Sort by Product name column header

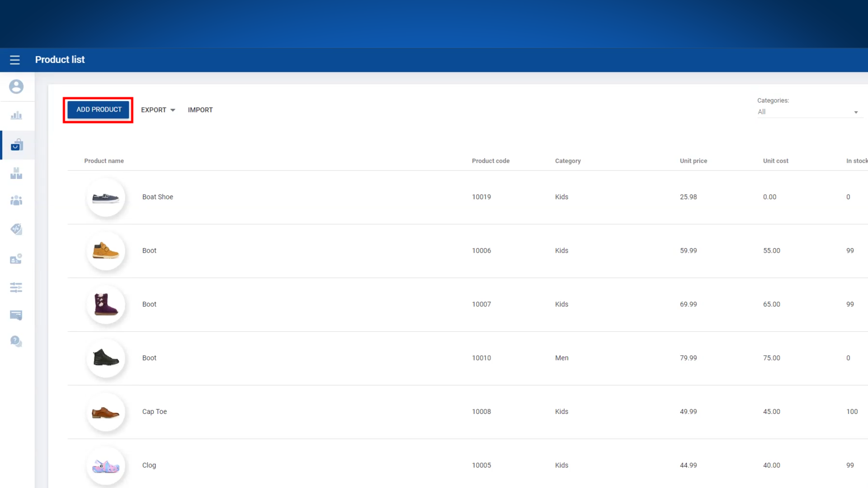[x=104, y=161]
